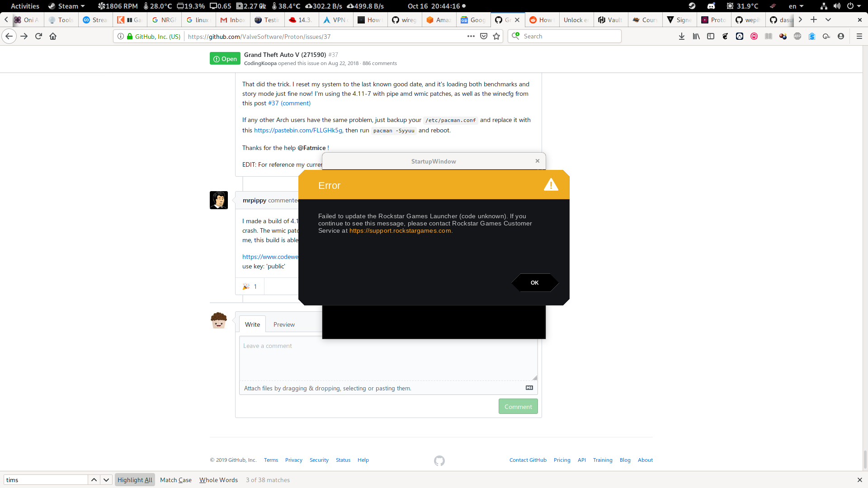The width and height of the screenshot is (868, 488).
Task: Open page actions three-dots menu
Action: [x=471, y=36]
